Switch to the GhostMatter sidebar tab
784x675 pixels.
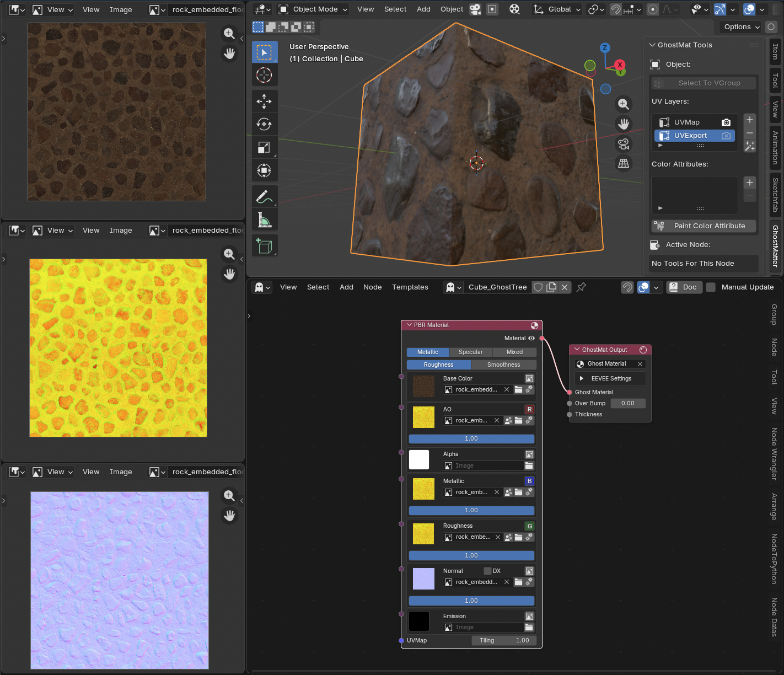point(775,246)
